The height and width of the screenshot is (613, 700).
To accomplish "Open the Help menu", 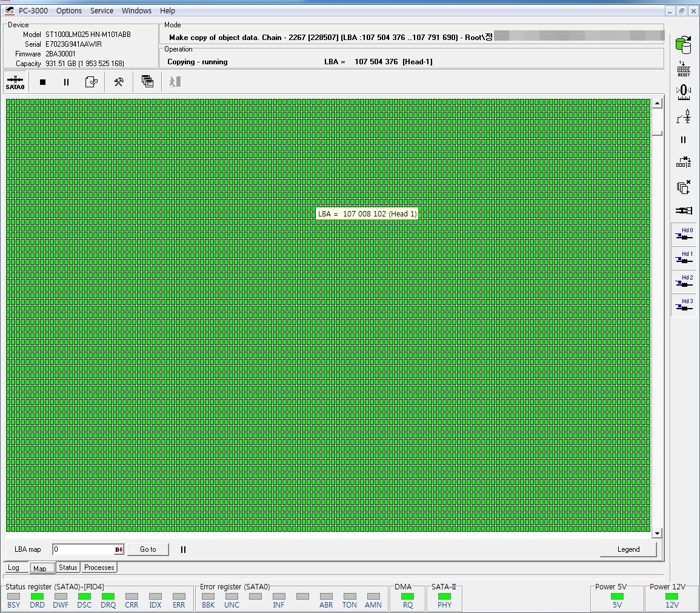I will pyautogui.click(x=167, y=11).
